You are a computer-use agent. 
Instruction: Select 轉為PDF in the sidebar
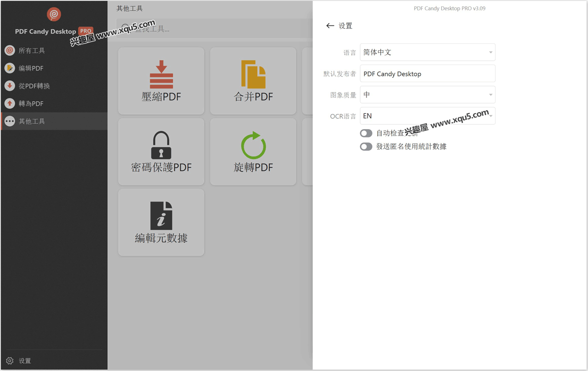click(x=54, y=103)
